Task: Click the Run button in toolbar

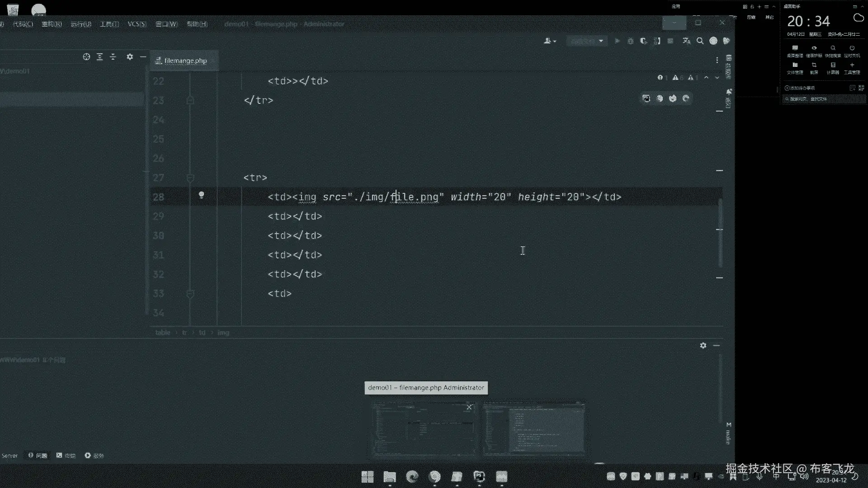Action: point(617,41)
